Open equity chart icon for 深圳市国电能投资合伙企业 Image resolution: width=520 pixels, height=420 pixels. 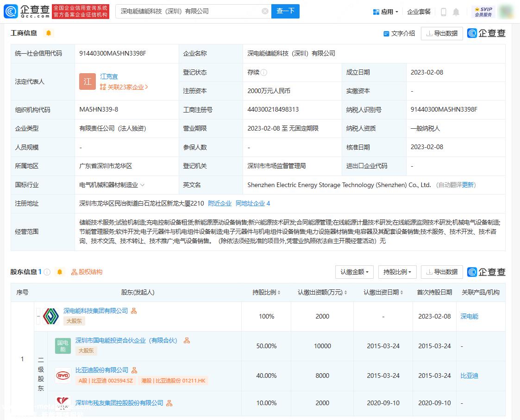pos(187,340)
